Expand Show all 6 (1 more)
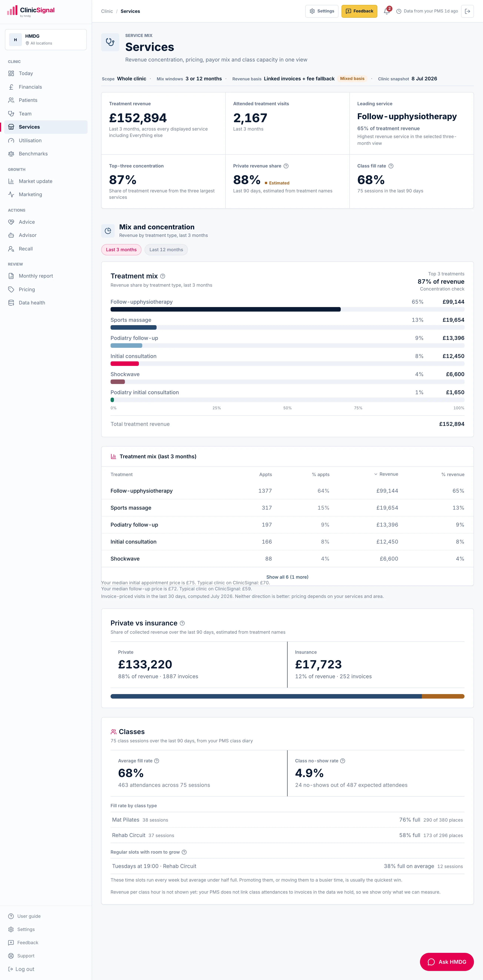This screenshot has height=980, width=483. pos(287,577)
